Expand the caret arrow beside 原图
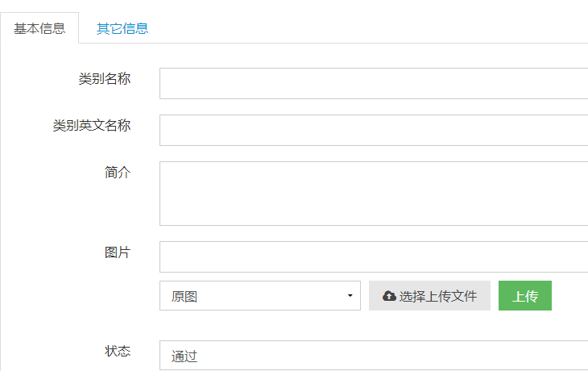 (350, 295)
